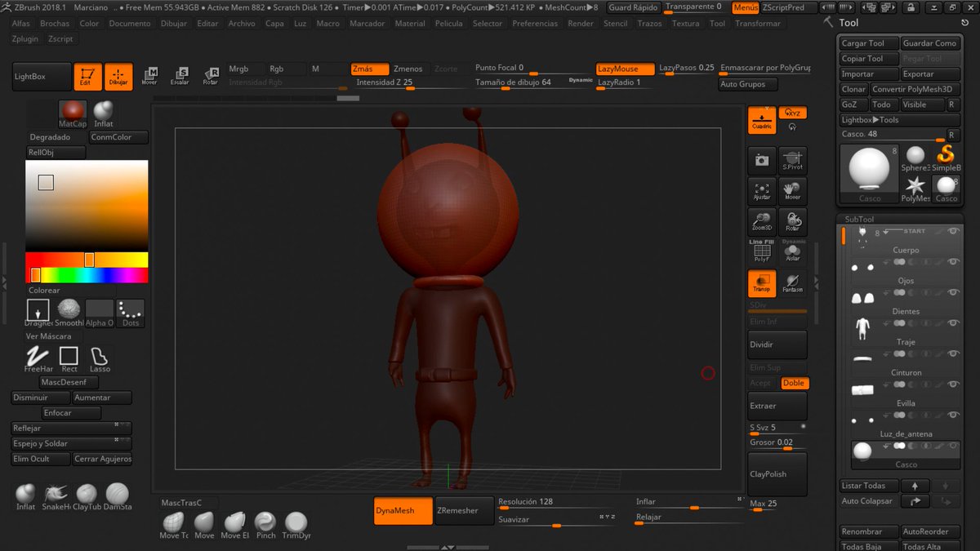The width and height of the screenshot is (980, 551).
Task: Click the Aislar solo icon
Action: tap(792, 252)
